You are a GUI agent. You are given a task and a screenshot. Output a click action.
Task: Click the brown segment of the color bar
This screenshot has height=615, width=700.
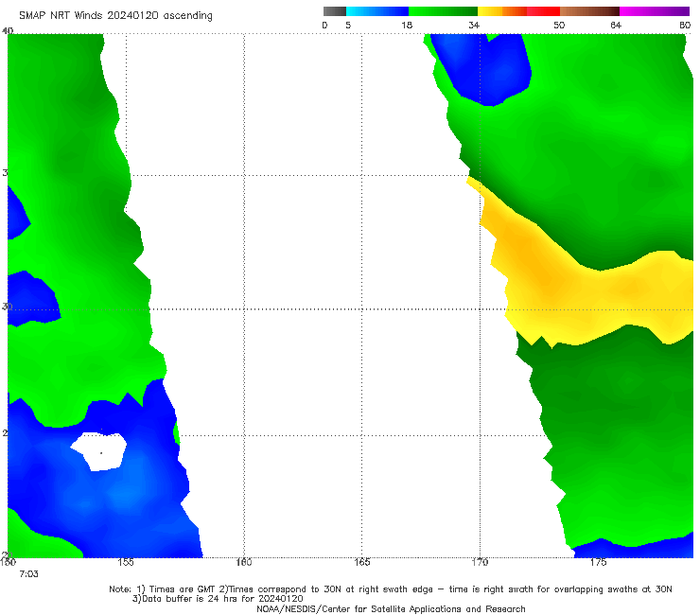(589, 11)
